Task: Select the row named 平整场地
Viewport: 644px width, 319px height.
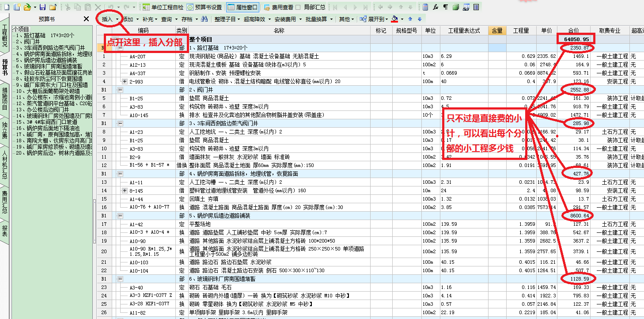Action: [x=200, y=224]
